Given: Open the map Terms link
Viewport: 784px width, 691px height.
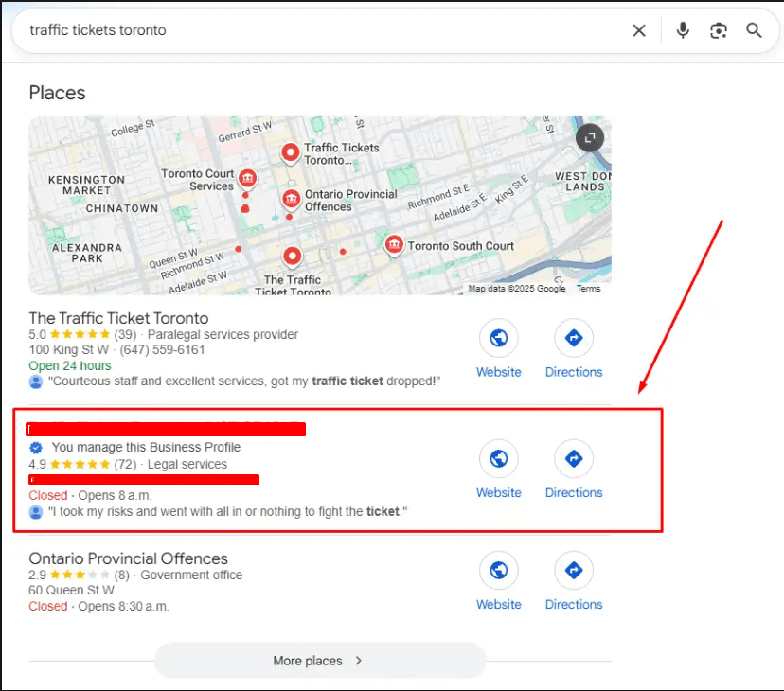Looking at the screenshot, I should 589,289.
